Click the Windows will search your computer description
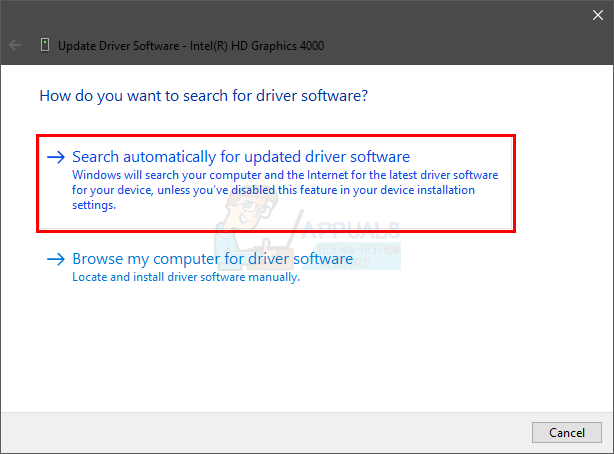The width and height of the screenshot is (614, 454). point(285,190)
